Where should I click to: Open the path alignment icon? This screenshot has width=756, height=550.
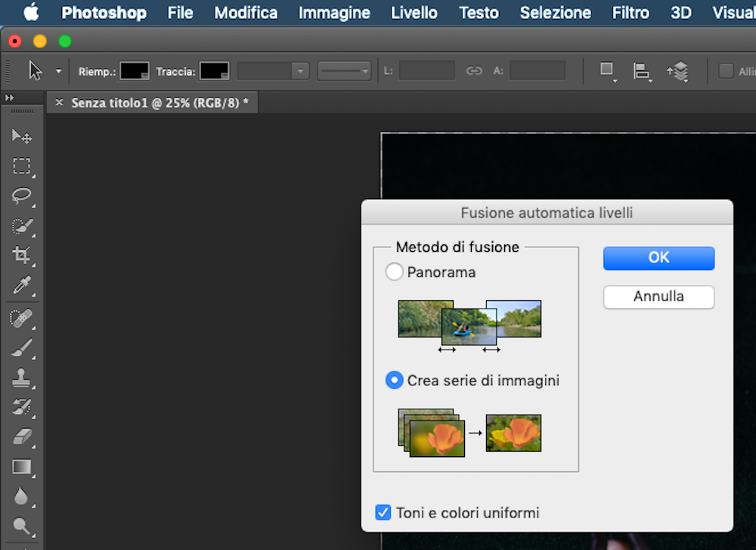[x=642, y=72]
